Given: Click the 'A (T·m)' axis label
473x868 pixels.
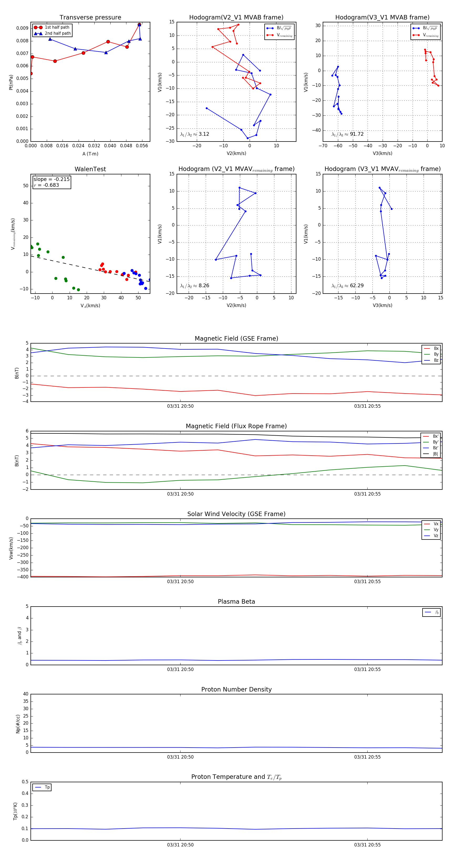Looking at the screenshot, I should coord(90,154).
